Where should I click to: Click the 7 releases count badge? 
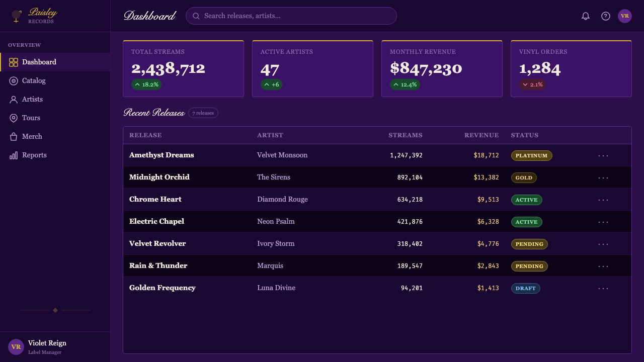click(203, 113)
